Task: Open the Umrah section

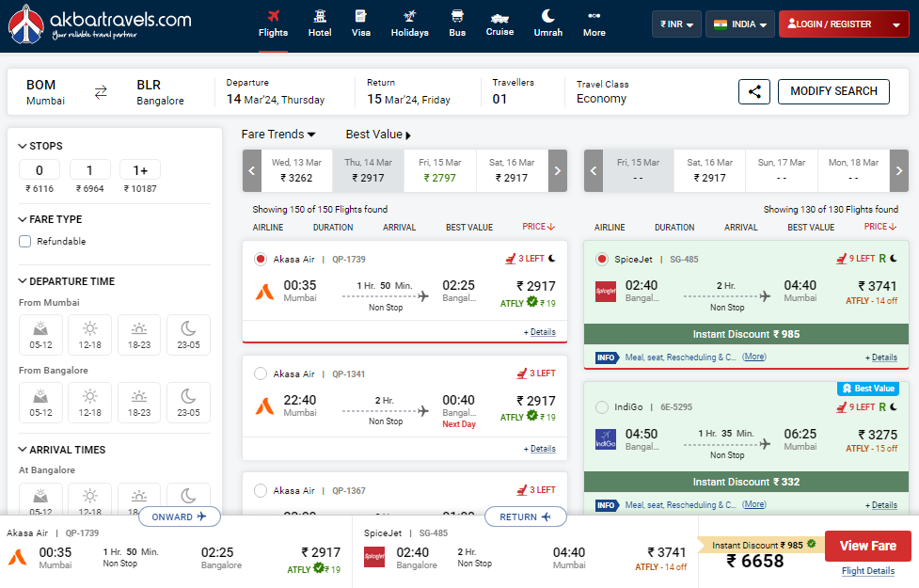Action: pos(548,24)
